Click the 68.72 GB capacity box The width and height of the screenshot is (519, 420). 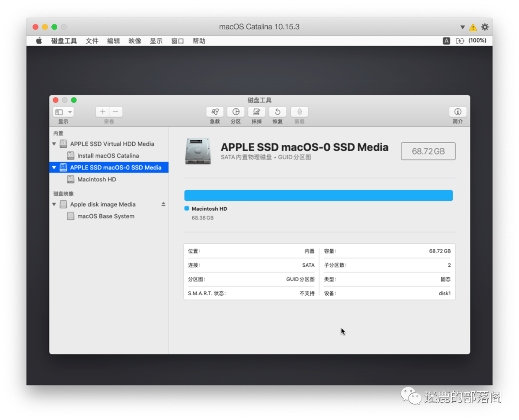(428, 151)
